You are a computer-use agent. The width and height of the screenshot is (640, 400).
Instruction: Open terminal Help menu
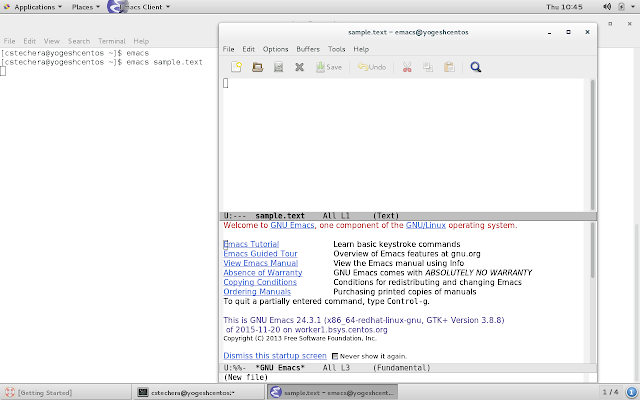[141, 41]
